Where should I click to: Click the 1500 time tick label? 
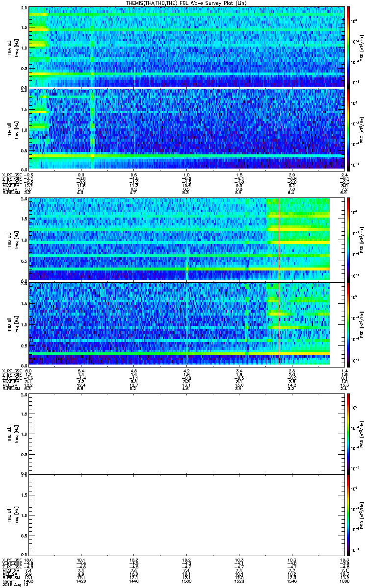(186, 581)
